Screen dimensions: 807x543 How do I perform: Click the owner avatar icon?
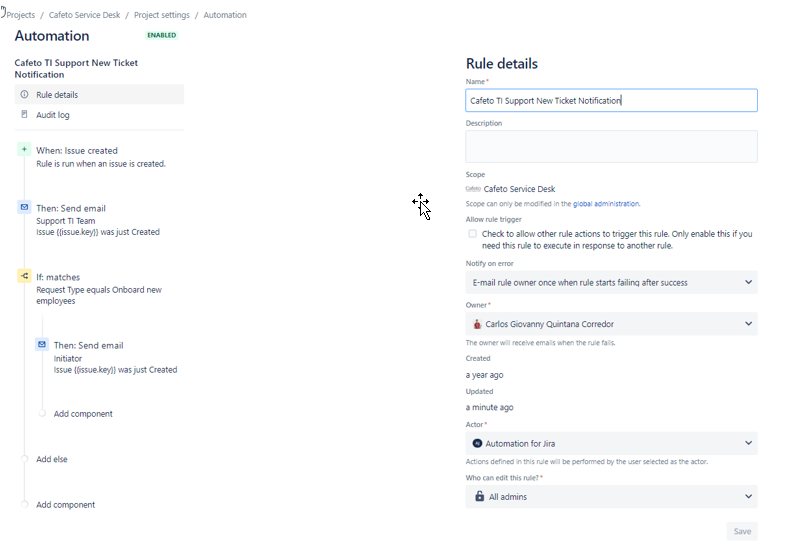coord(477,324)
